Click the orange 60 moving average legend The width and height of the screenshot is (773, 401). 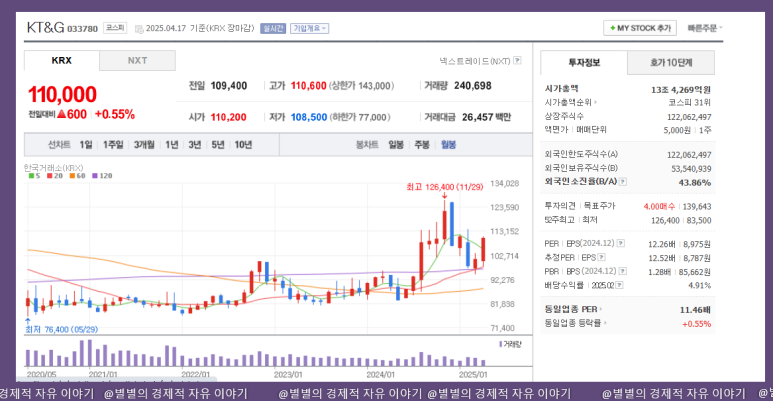(x=77, y=176)
